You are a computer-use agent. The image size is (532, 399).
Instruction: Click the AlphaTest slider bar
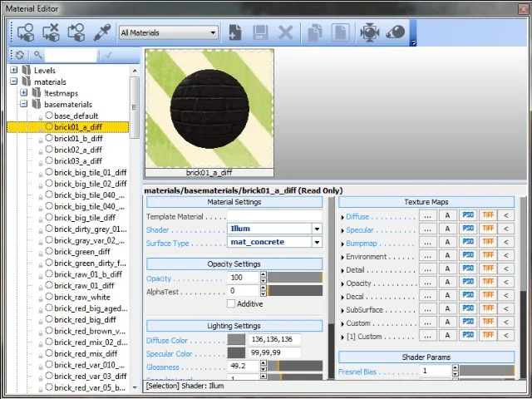pos(295,290)
